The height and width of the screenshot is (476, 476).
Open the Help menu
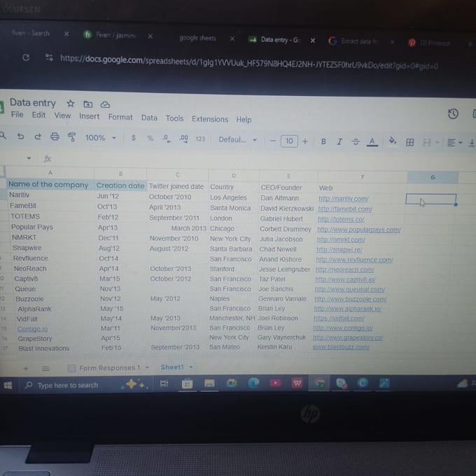point(244,120)
